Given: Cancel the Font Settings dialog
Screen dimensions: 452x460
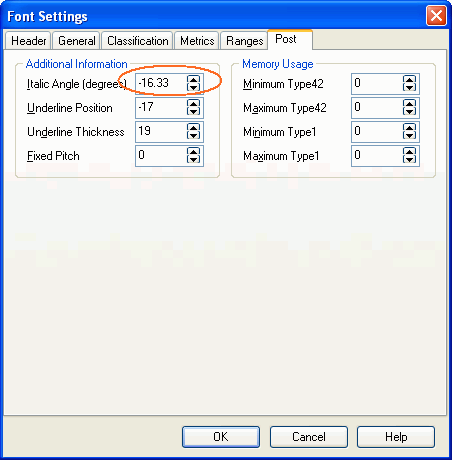Looking at the screenshot, I should pyautogui.click(x=309, y=437).
